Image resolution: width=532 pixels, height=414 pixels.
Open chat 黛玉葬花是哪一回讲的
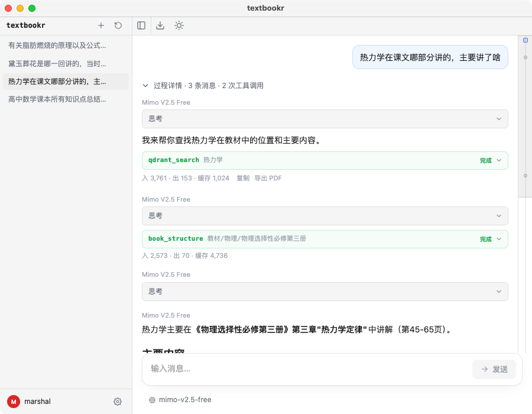coord(66,63)
